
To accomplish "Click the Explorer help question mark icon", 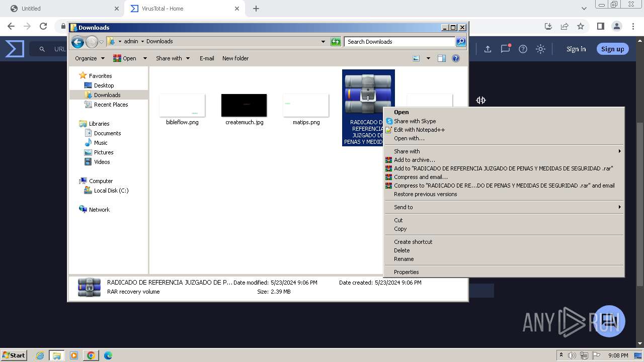I will point(456,58).
